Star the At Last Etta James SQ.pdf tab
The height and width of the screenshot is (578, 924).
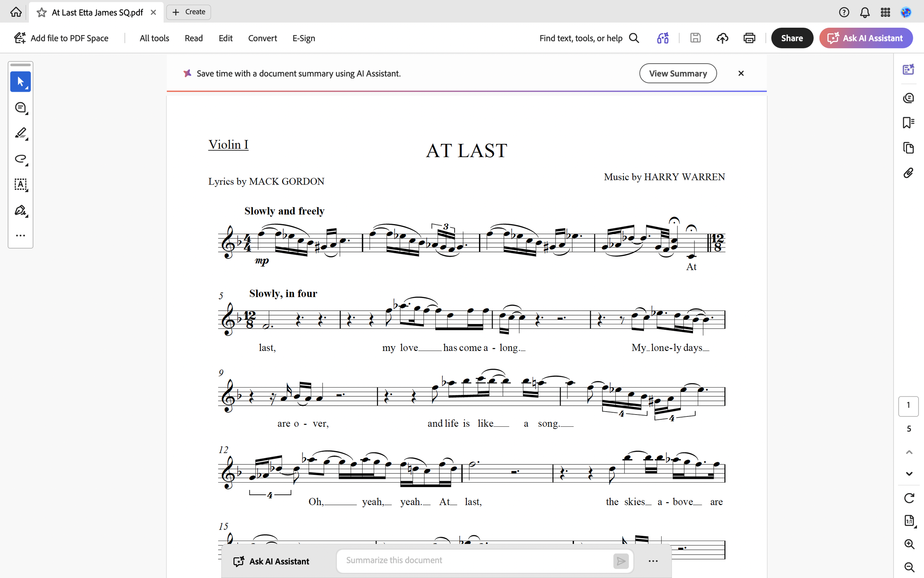click(x=42, y=13)
